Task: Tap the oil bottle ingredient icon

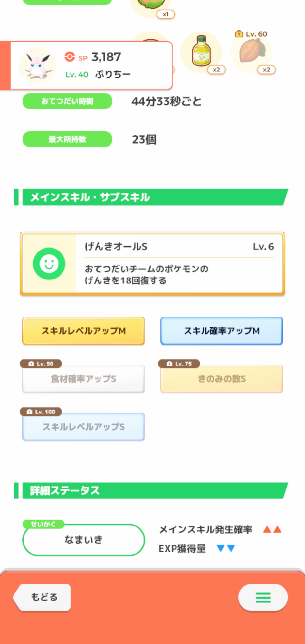Action: click(201, 52)
